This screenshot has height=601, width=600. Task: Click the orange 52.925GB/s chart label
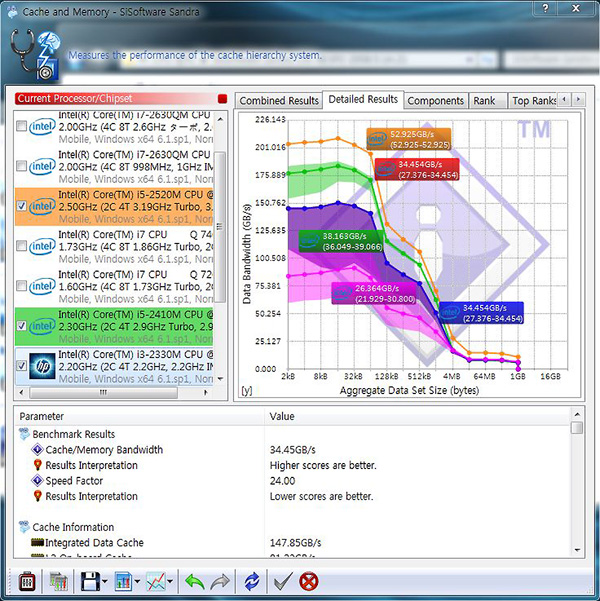coord(409,139)
